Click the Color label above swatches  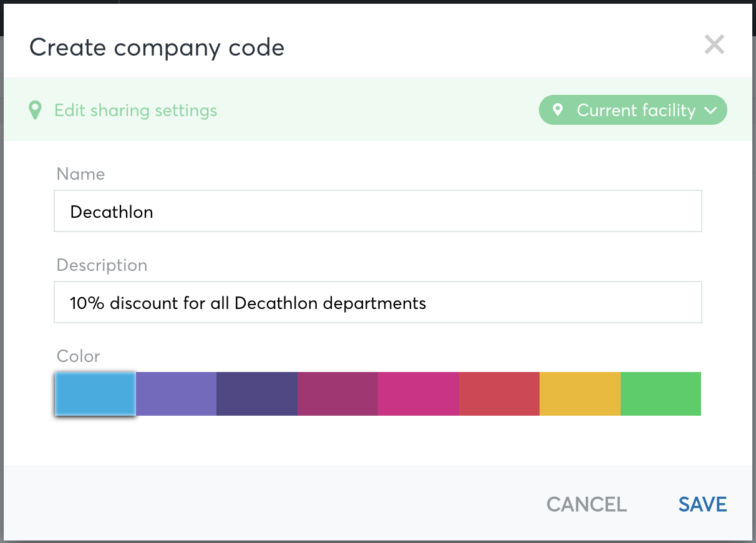point(78,356)
